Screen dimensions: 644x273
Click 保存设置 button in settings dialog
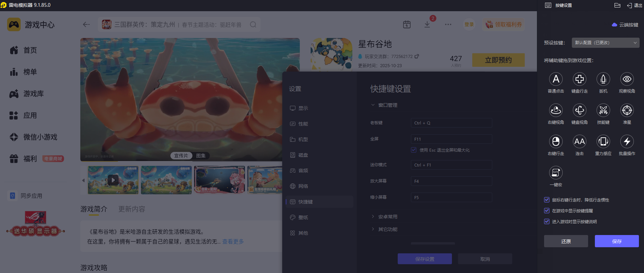click(x=424, y=259)
